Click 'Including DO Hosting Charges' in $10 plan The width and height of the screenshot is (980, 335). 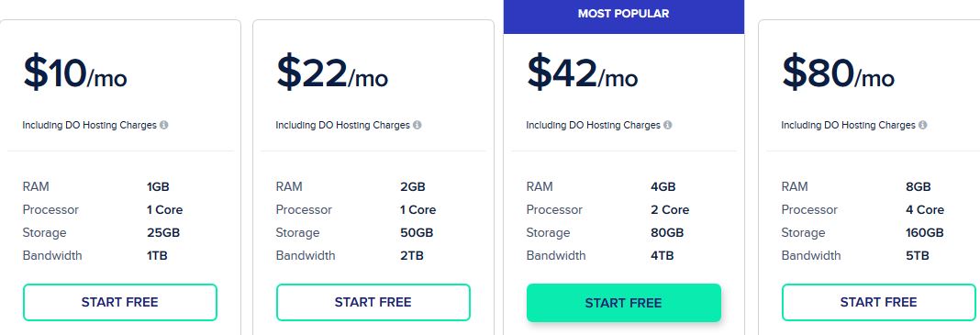[x=89, y=125]
